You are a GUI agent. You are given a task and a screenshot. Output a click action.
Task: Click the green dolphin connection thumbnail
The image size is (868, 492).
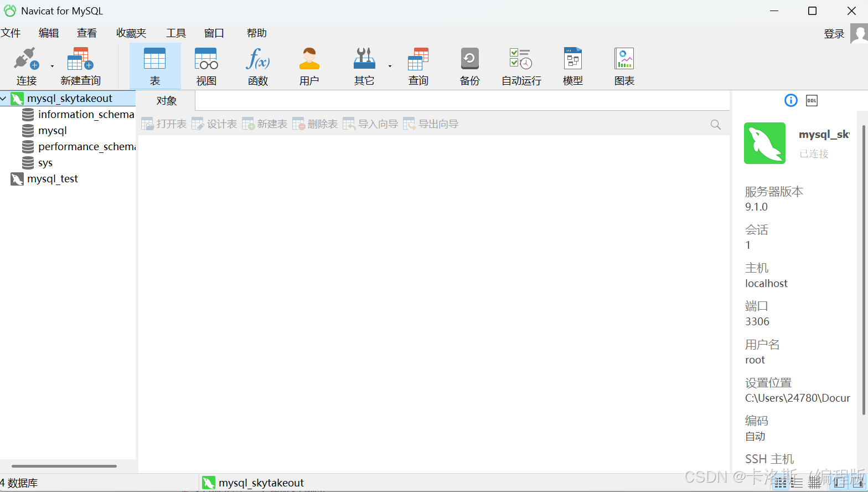[x=764, y=143]
